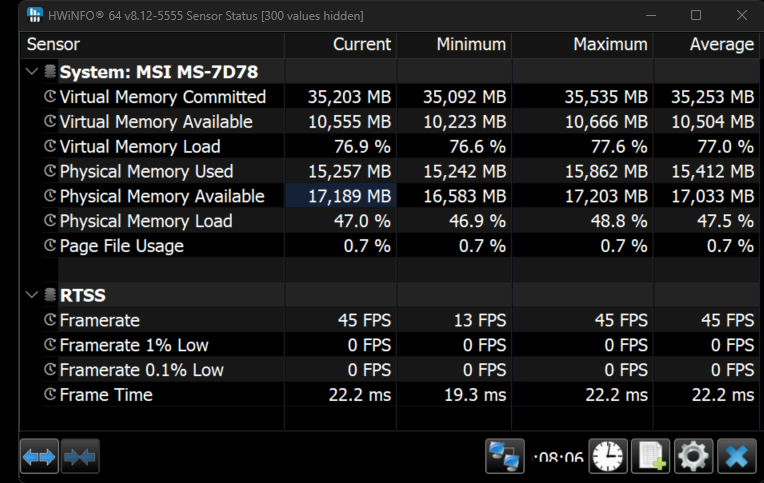764x483 pixels.
Task: Select the Virtual Memory Available row label
Action: (x=156, y=122)
